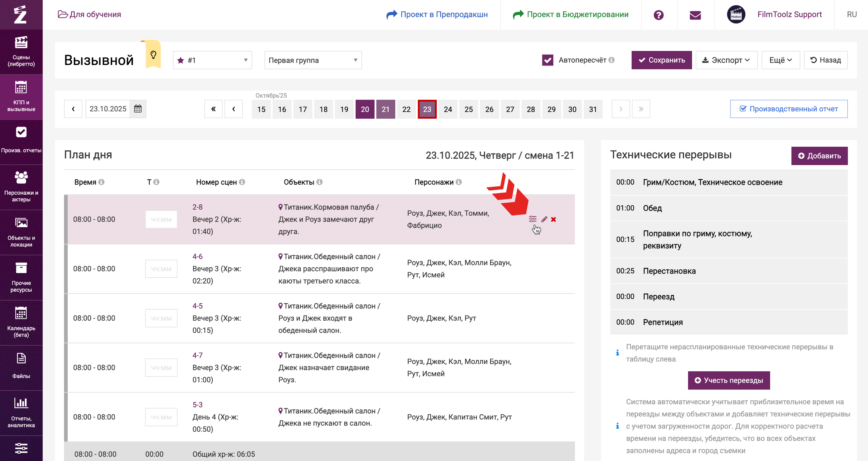
Task: Select day 24 in the date strip
Action: pos(447,109)
